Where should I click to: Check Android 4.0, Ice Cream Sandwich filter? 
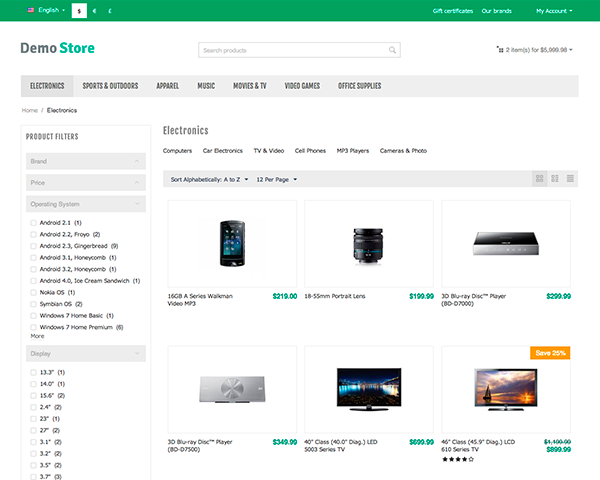pyautogui.click(x=33, y=281)
